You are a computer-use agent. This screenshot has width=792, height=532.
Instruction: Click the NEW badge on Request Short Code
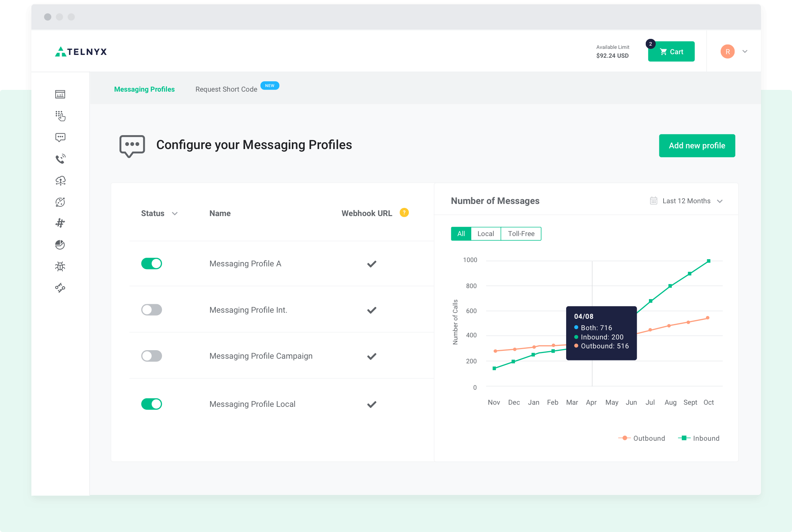(270, 86)
